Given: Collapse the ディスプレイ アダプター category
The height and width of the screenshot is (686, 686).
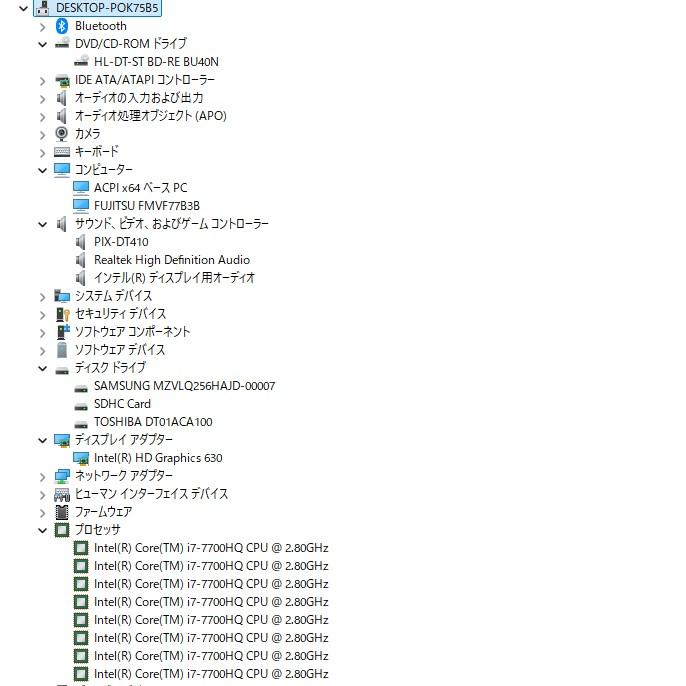Looking at the screenshot, I should [42, 440].
